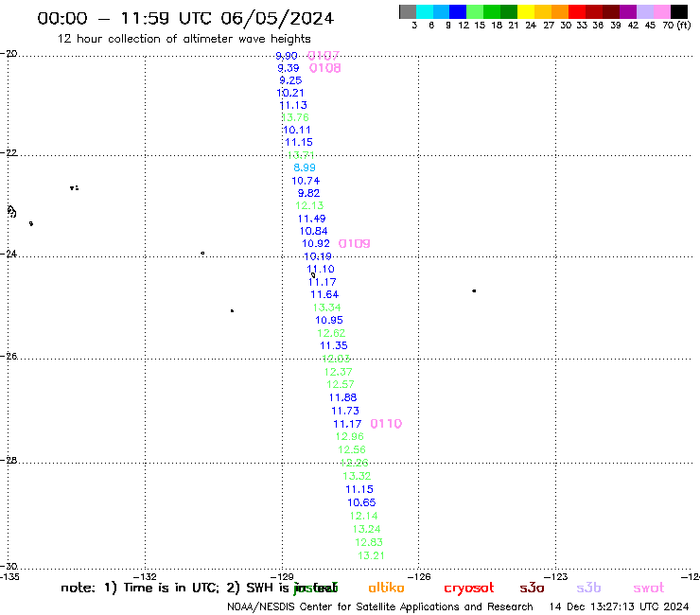
Task: Click the gray swatch in the color scale
Action: coord(408,11)
